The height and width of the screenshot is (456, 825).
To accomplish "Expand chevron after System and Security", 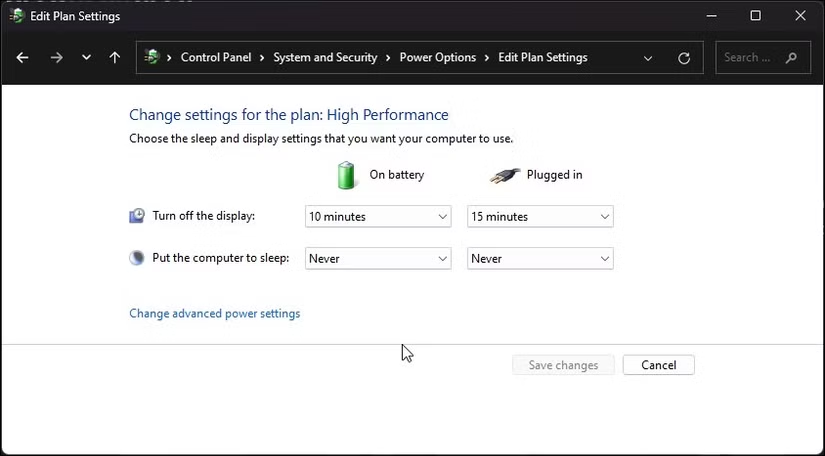I will 388,57.
